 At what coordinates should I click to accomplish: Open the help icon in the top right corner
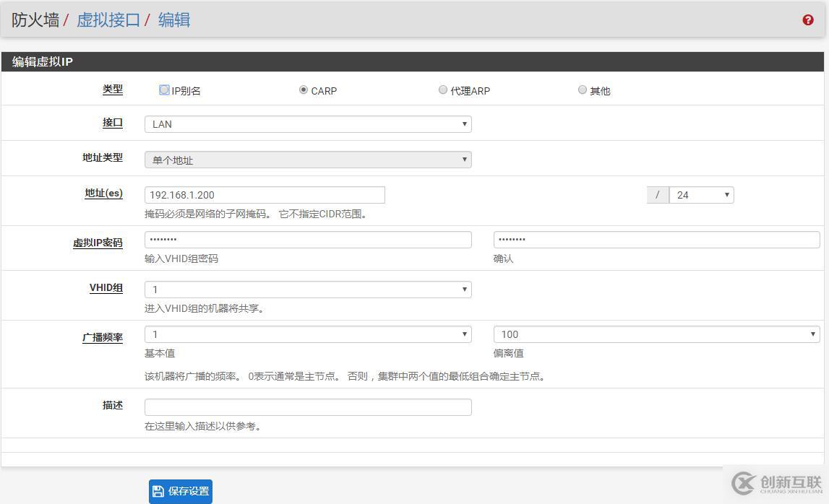[x=808, y=19]
